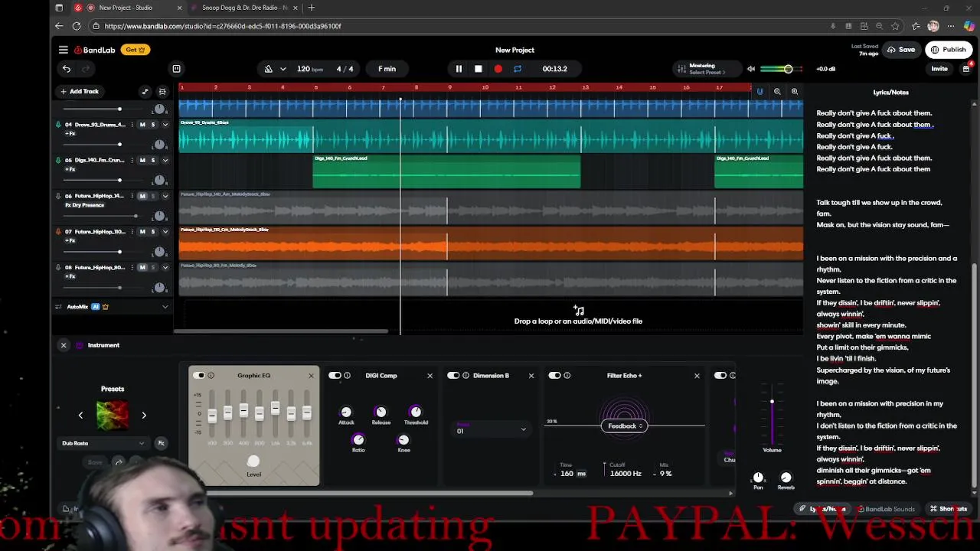980x551 pixels.
Task: Solo track 05 Digs_140_Fm_Crunch
Action: click(x=152, y=161)
